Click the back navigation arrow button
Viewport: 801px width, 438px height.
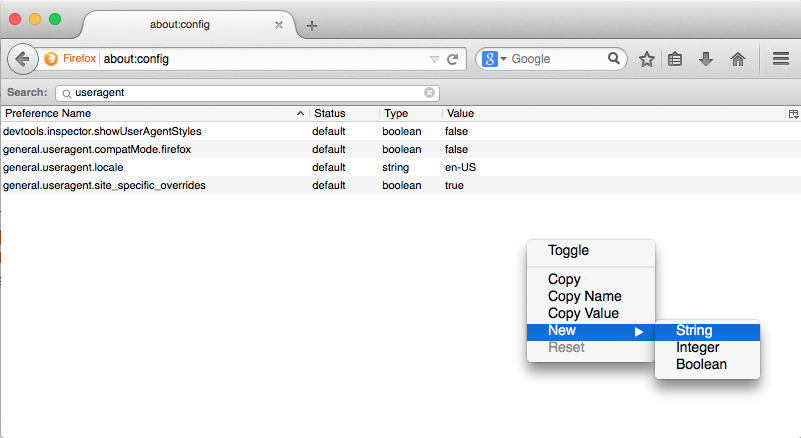[23, 59]
